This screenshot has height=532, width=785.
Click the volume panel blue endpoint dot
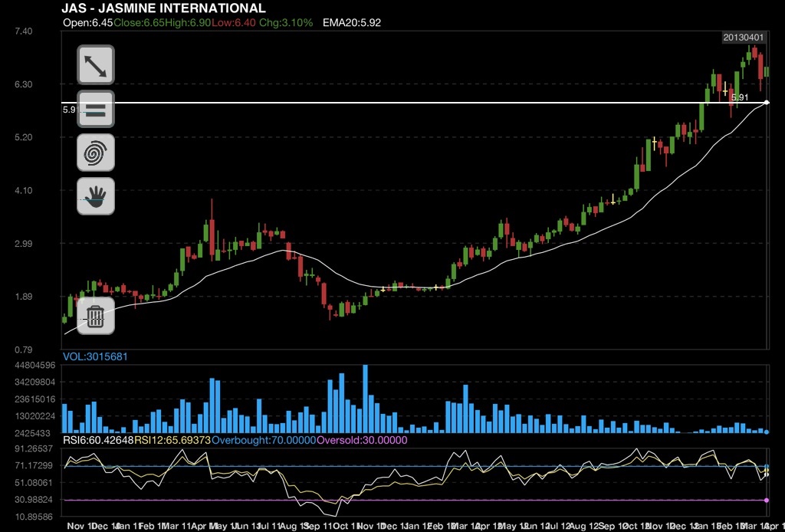coord(767,432)
